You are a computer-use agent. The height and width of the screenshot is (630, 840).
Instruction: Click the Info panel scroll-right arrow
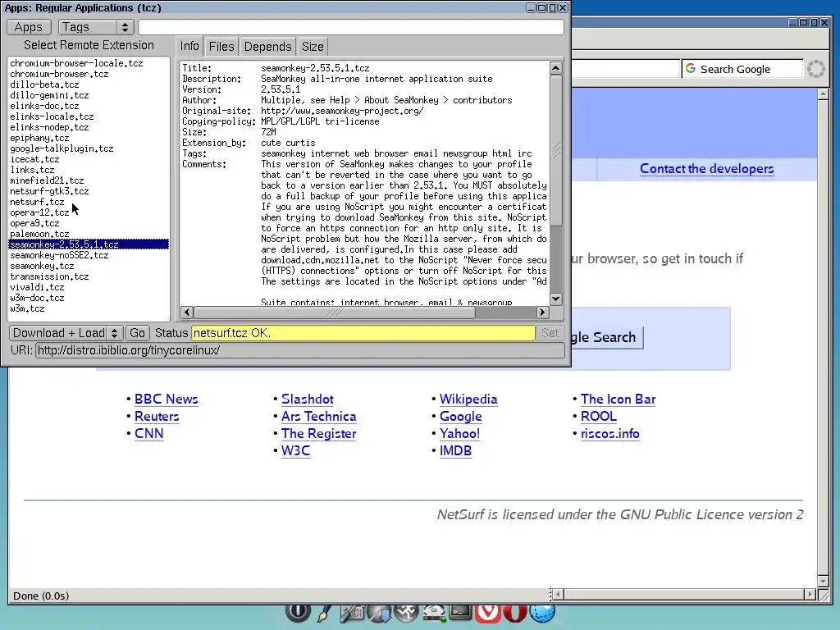(542, 312)
